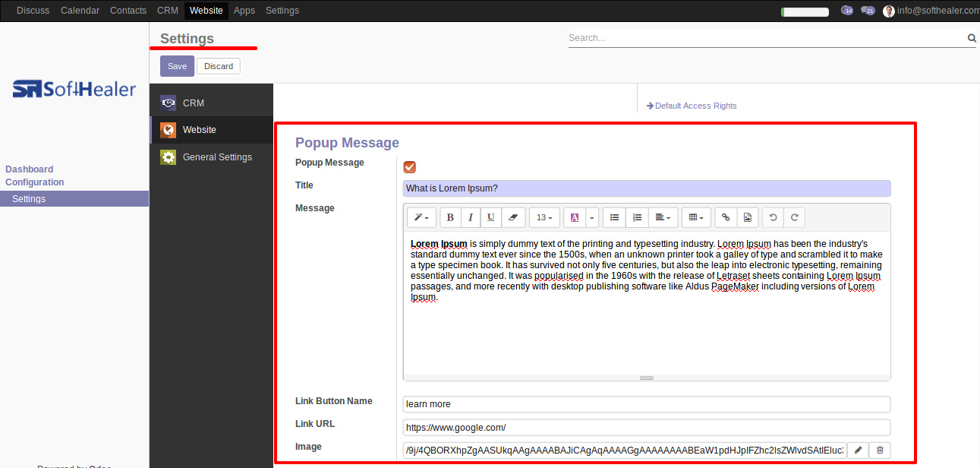Open the activities icon with 14 badge

(847, 11)
